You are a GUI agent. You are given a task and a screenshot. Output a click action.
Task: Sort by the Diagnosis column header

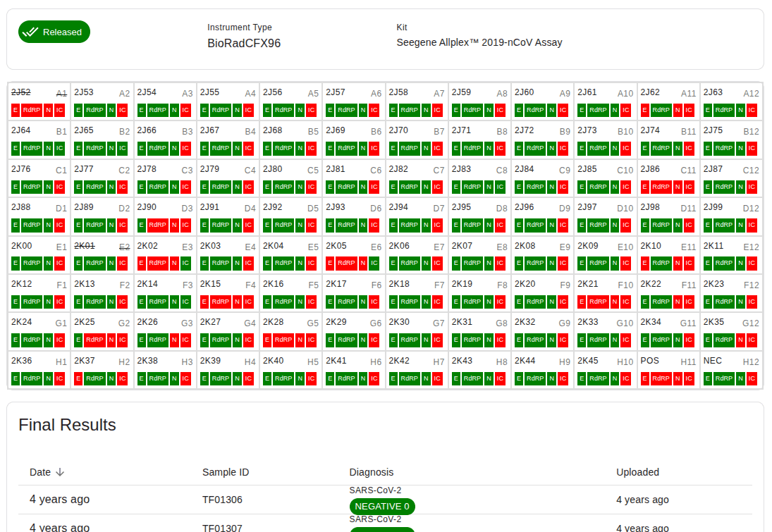point(372,472)
